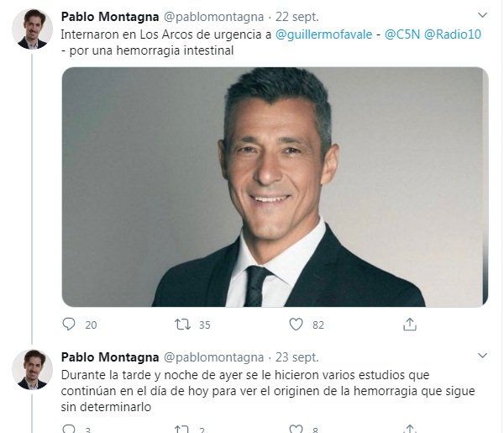Like the 23 sept. follow-up tweet

[296, 429]
